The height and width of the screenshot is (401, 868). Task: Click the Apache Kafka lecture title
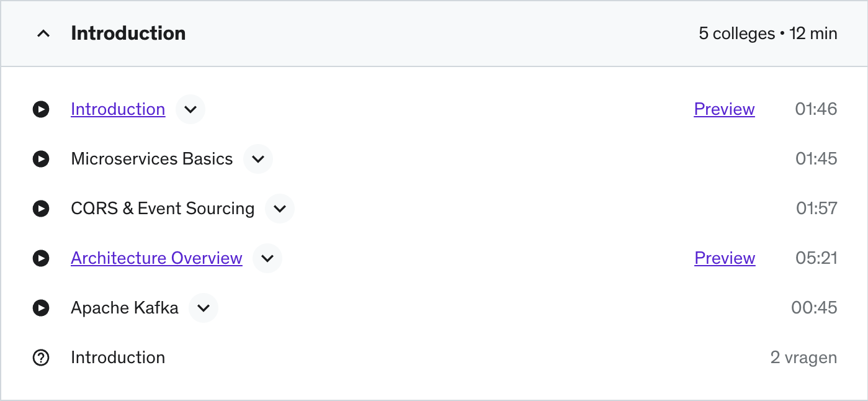tap(125, 308)
